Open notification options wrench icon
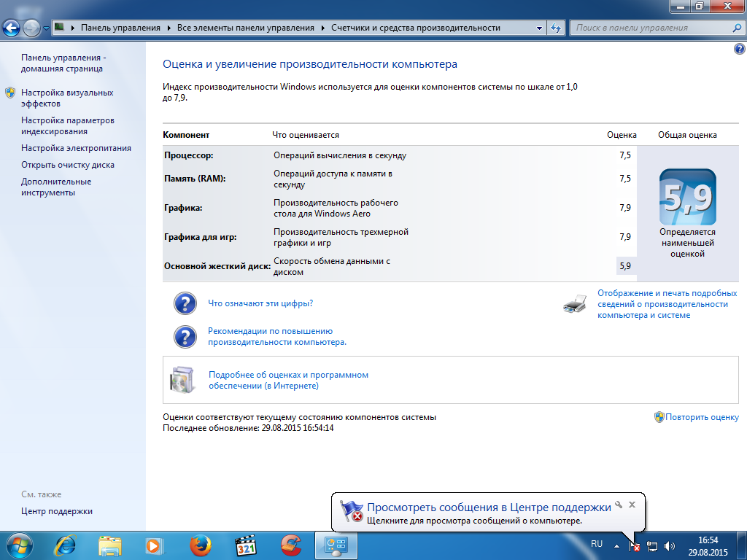This screenshot has height=560, width=747. point(619,505)
